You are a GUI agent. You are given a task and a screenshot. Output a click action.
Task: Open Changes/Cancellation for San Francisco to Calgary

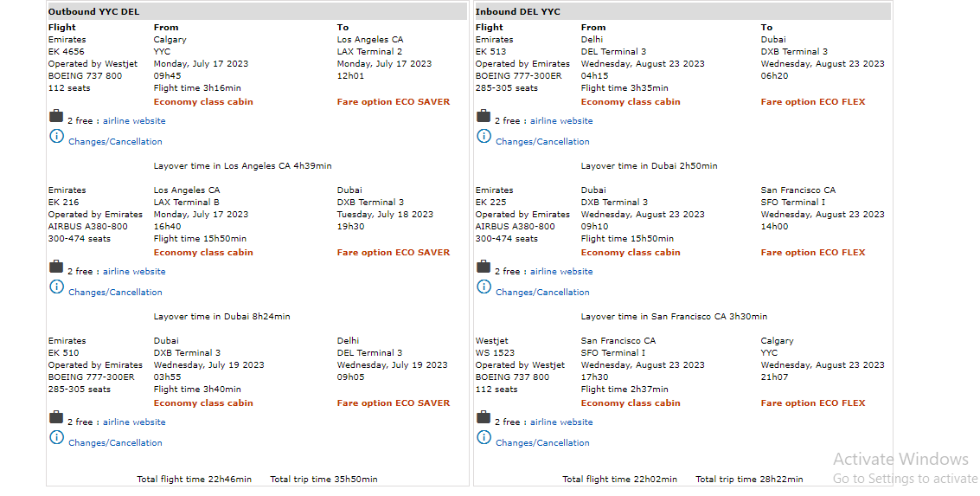(x=542, y=443)
